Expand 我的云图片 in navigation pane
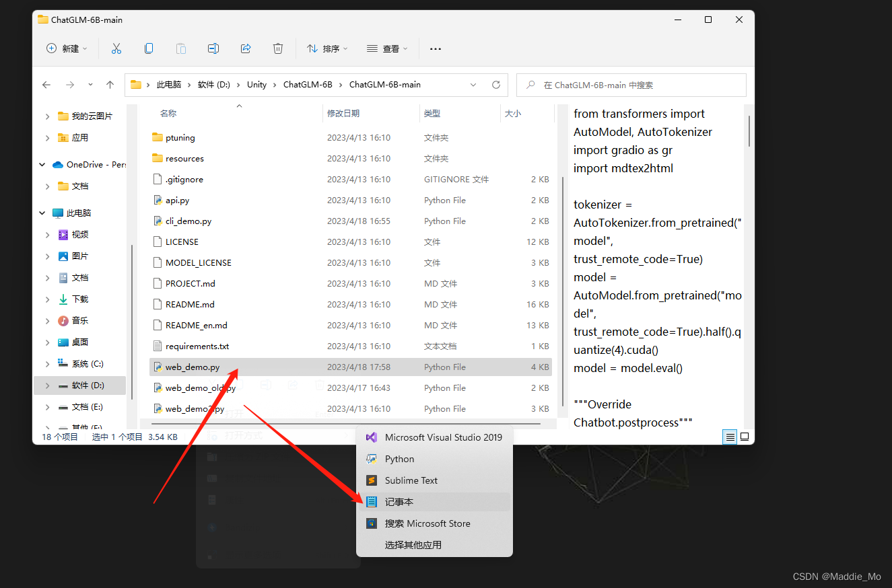The width and height of the screenshot is (892, 588). 47,116
